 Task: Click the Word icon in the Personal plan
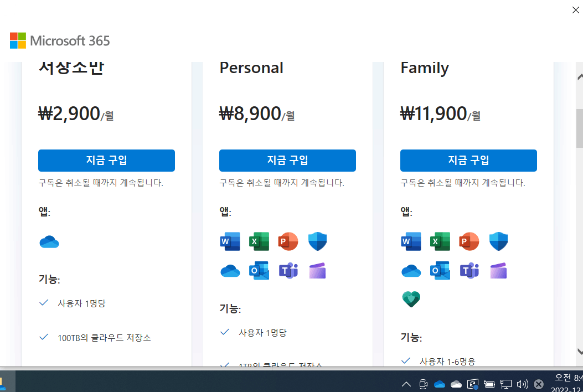(230, 241)
